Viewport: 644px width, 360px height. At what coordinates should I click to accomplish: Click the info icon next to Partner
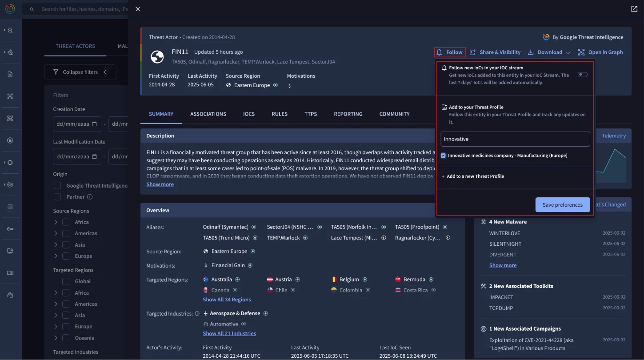(x=90, y=197)
